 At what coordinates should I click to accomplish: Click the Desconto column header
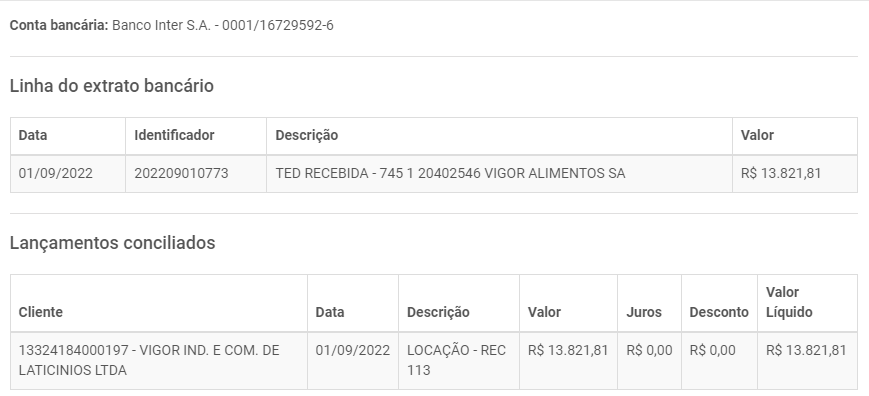click(x=719, y=312)
